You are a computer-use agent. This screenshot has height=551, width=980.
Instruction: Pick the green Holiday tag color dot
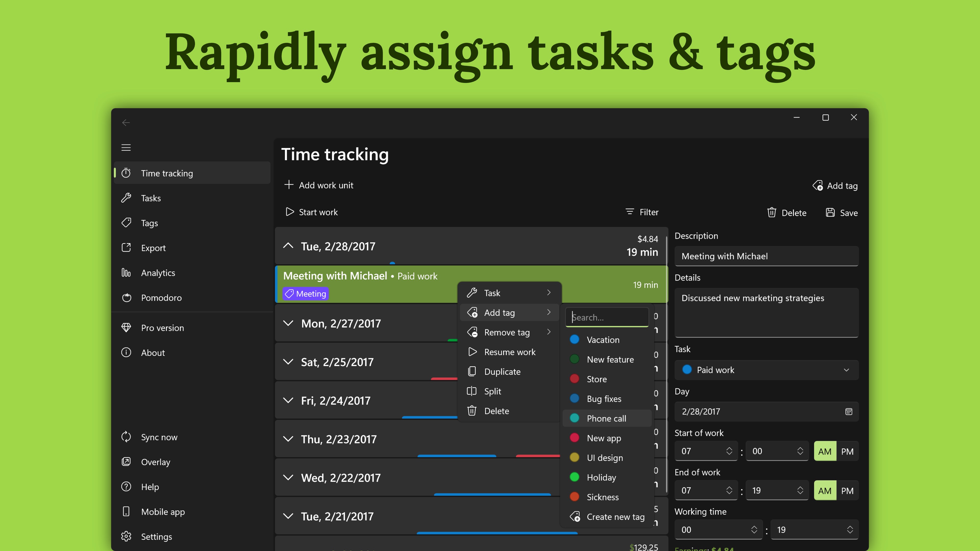coord(574,477)
